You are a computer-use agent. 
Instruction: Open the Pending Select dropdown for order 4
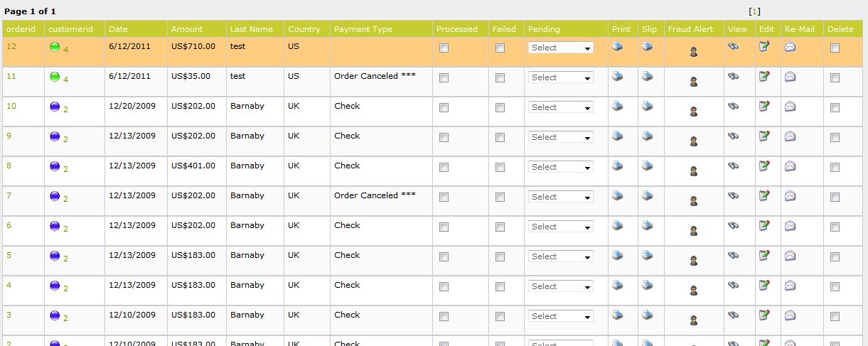coord(561,286)
